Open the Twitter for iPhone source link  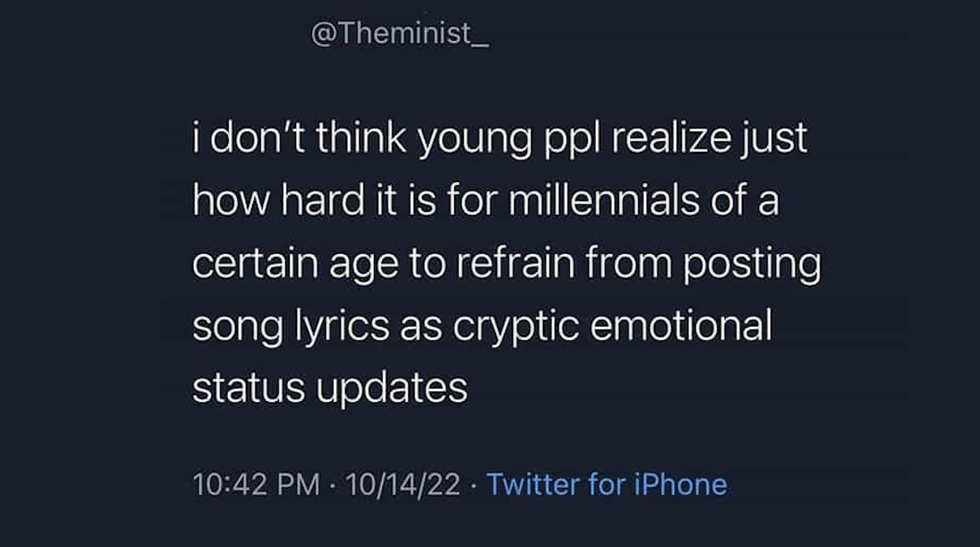[606, 484]
